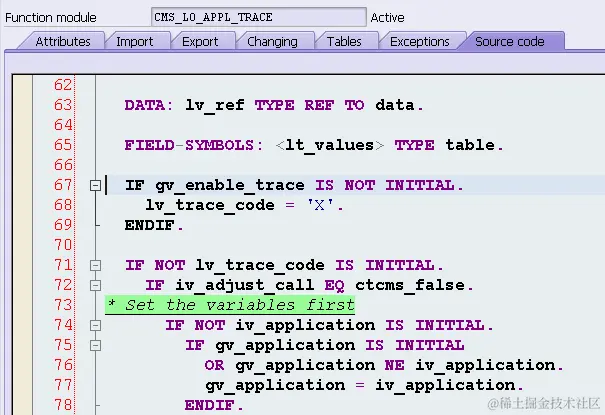Open the Changing tab
The image size is (605, 415).
pos(272,41)
